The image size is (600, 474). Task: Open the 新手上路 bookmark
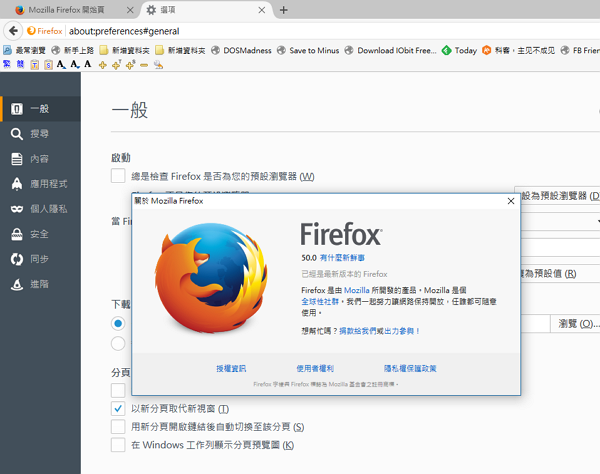(x=73, y=50)
